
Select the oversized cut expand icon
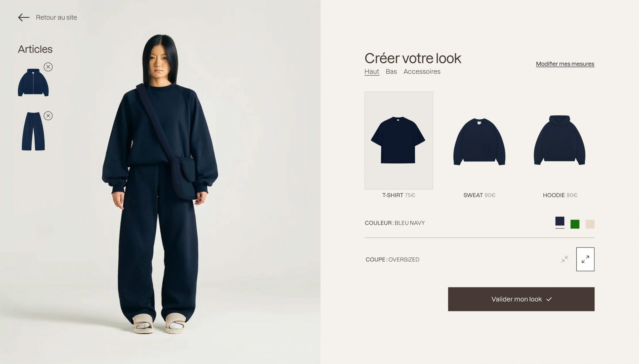coord(585,259)
